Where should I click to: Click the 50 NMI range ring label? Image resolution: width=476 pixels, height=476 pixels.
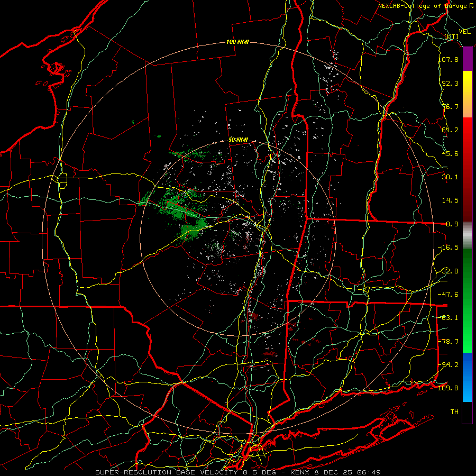tap(239, 140)
